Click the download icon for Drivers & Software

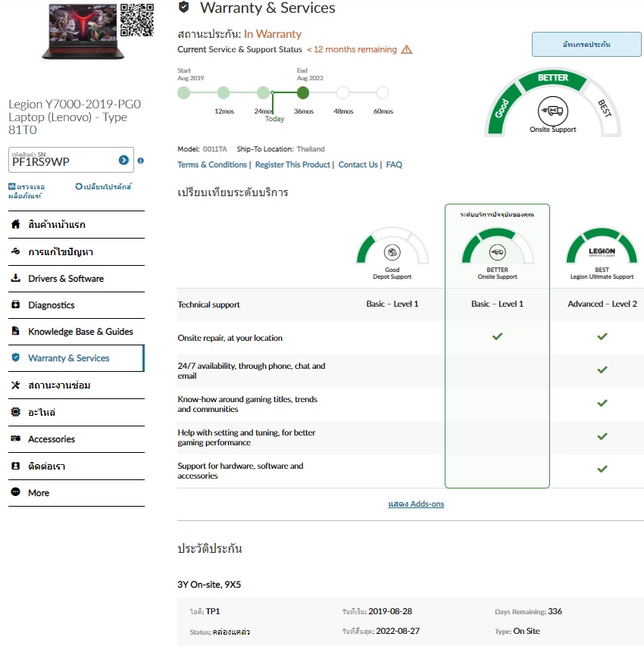[x=16, y=278]
